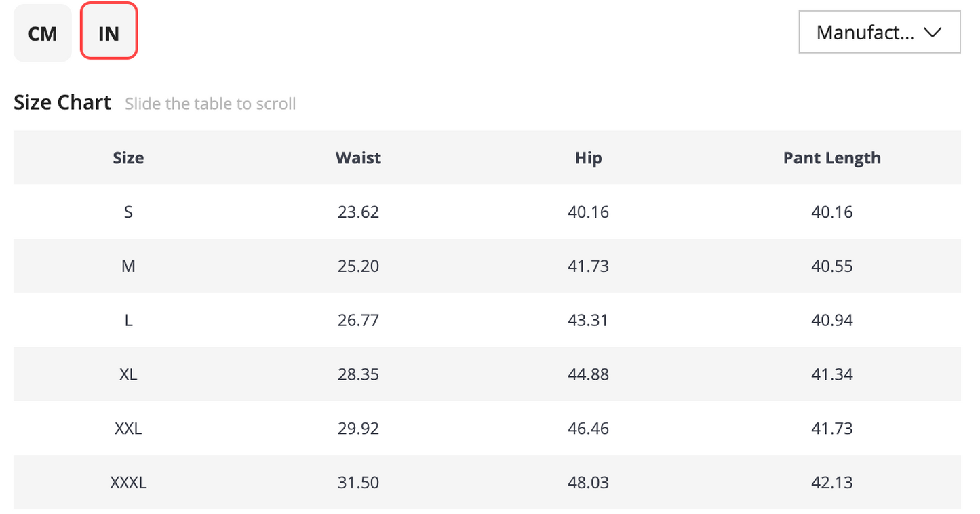980x514 pixels.
Task: Click the dropdown chevron arrow icon
Action: [x=933, y=32]
